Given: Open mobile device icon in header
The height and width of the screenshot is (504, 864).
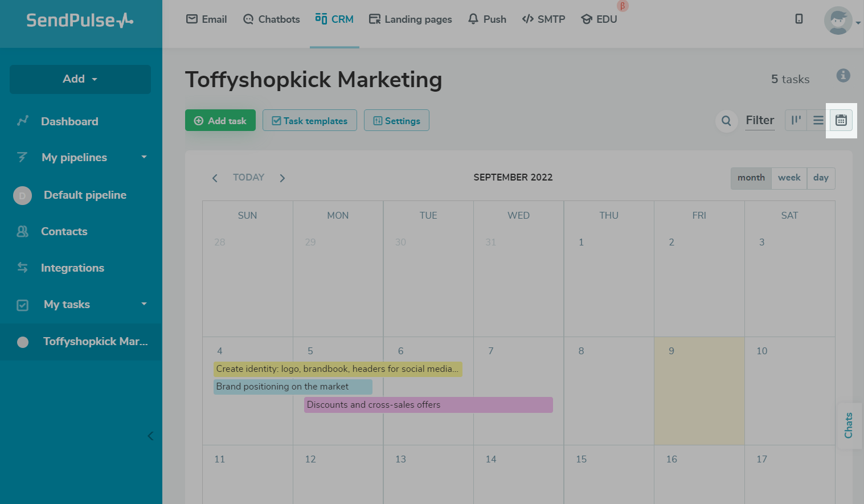Looking at the screenshot, I should 799,19.
